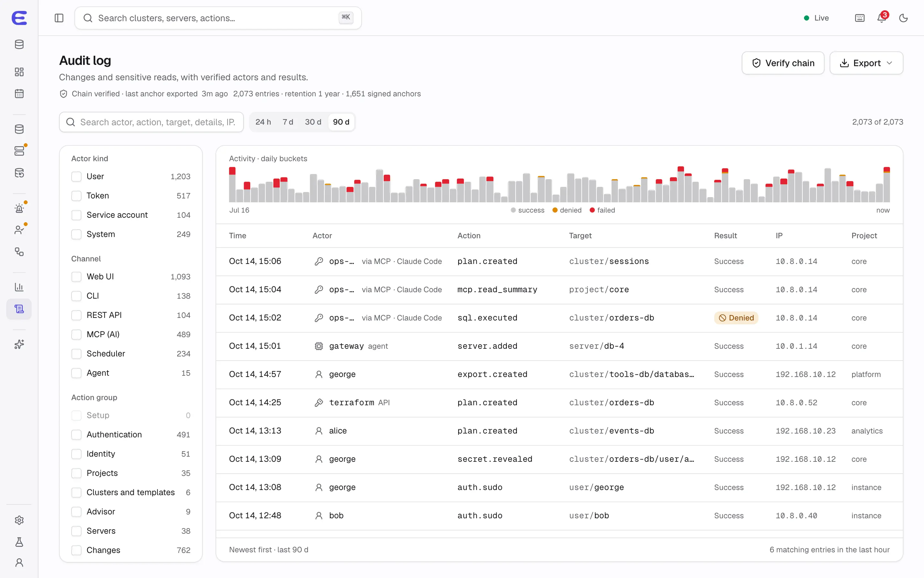Viewport: 924px width, 578px height.
Task: Open the profile icon at sidebar bottom
Action: coord(19,563)
